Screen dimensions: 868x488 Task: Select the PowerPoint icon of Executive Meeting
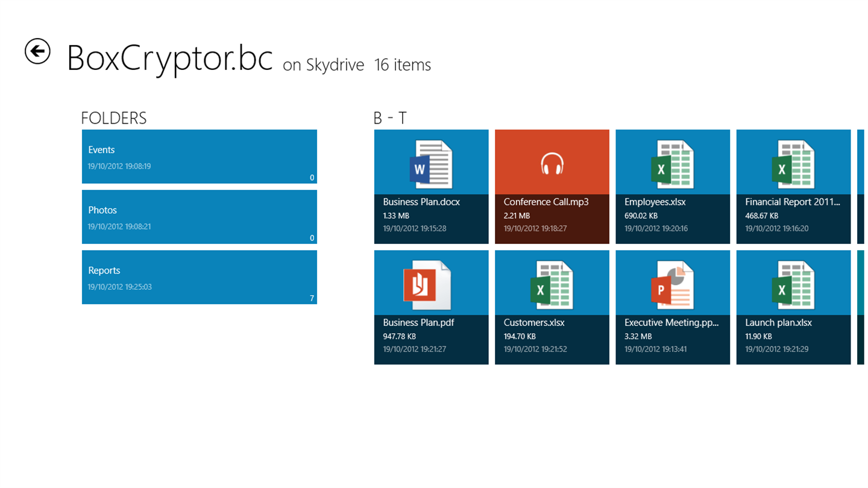pos(672,285)
